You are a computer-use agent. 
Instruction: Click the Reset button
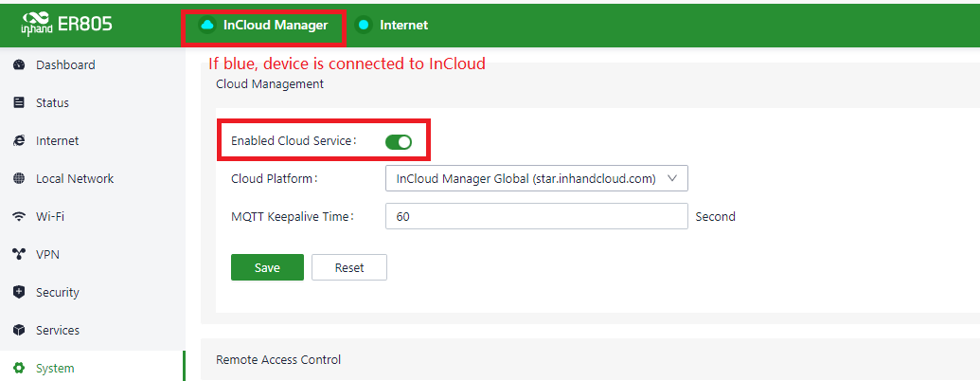click(x=349, y=268)
